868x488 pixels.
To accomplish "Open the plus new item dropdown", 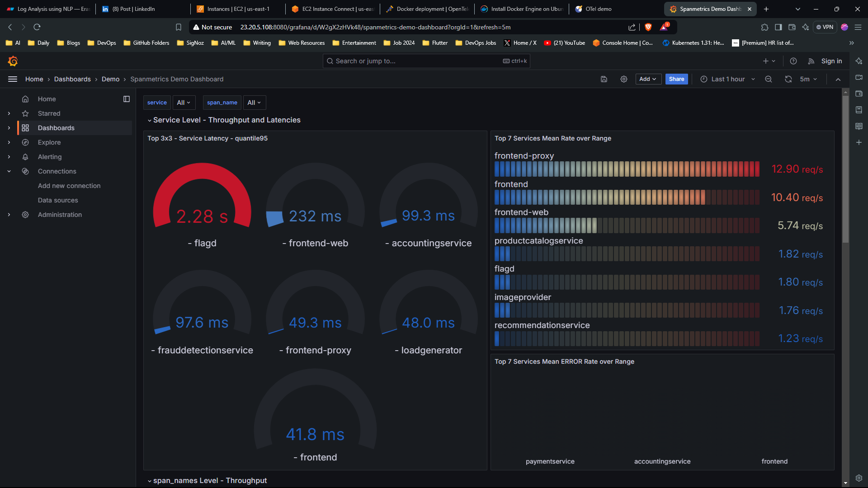I will pos(769,61).
